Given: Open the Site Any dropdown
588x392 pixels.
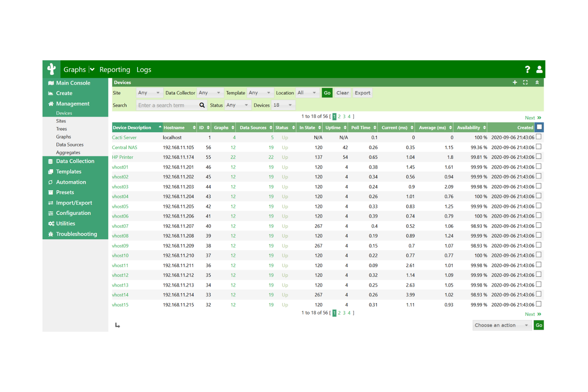Looking at the screenshot, I should click(x=149, y=93).
